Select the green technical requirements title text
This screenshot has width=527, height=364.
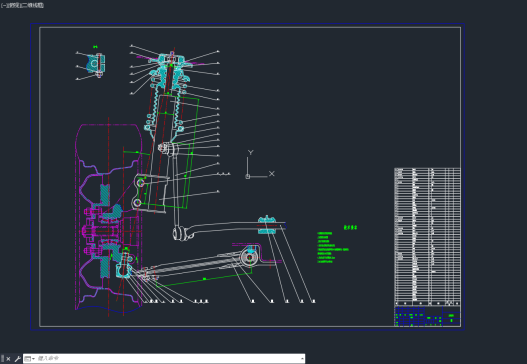[x=350, y=228]
